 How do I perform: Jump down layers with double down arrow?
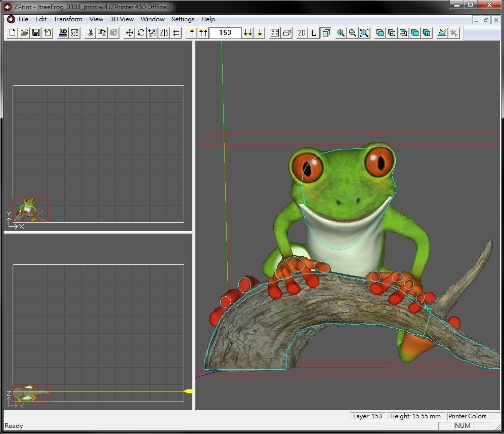[x=247, y=33]
